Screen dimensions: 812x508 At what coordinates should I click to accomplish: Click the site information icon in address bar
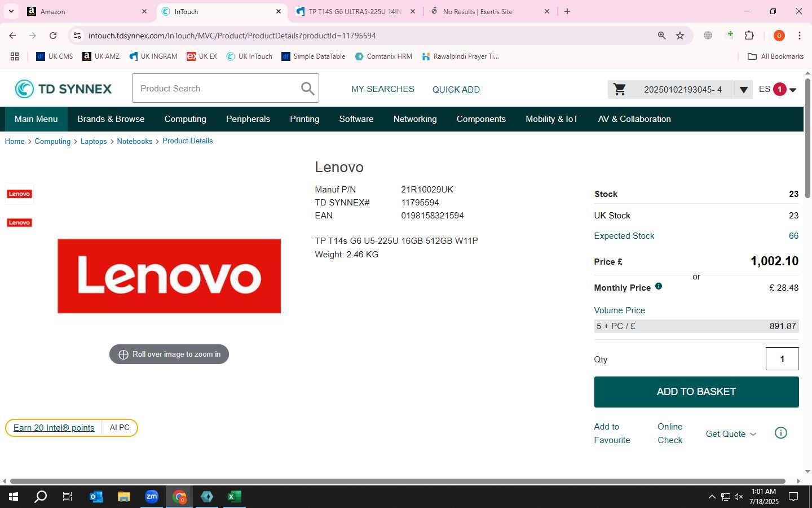(77, 36)
